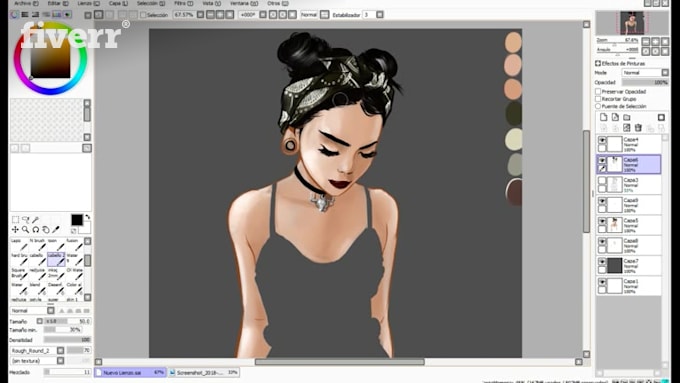
Task: Select the eyedropper color picker tool
Action: pos(56,229)
